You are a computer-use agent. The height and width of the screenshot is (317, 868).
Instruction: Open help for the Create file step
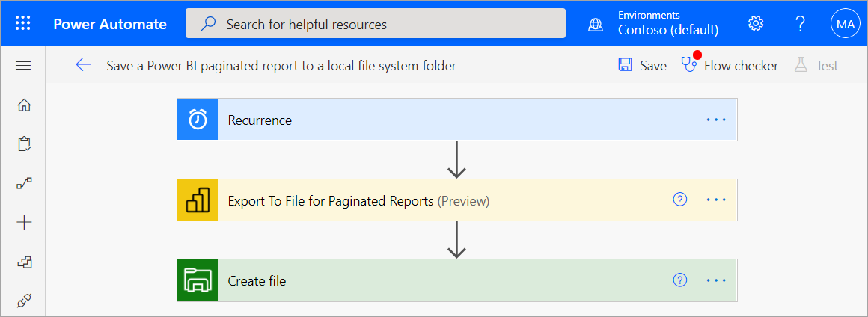coord(679,280)
